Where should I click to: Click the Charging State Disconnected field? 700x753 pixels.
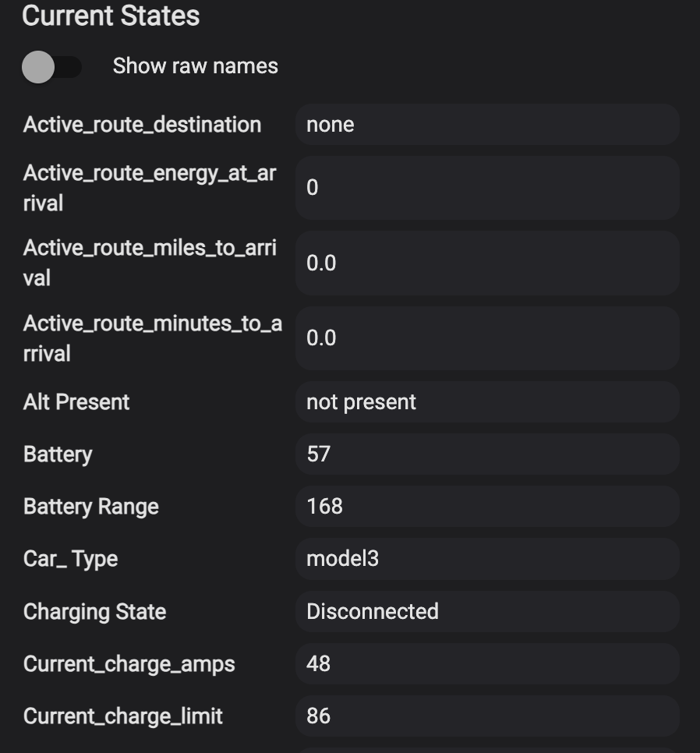pyautogui.click(x=486, y=611)
